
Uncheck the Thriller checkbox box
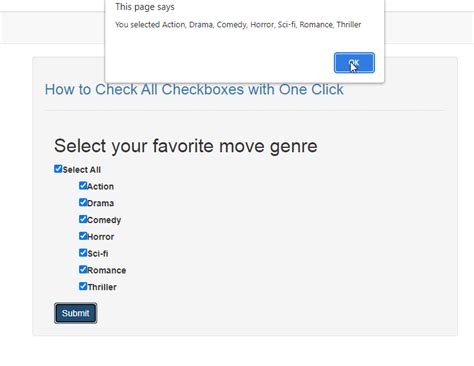click(x=83, y=286)
